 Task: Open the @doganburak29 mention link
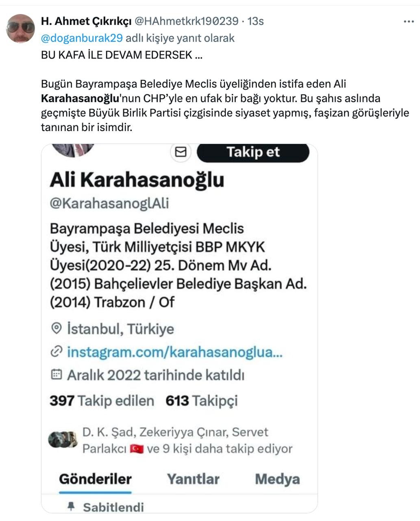click(82, 38)
